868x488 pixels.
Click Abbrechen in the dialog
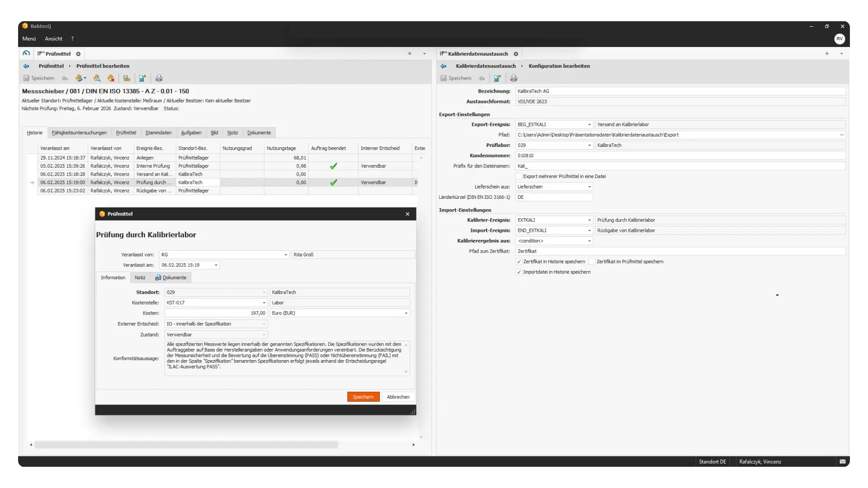coord(398,397)
